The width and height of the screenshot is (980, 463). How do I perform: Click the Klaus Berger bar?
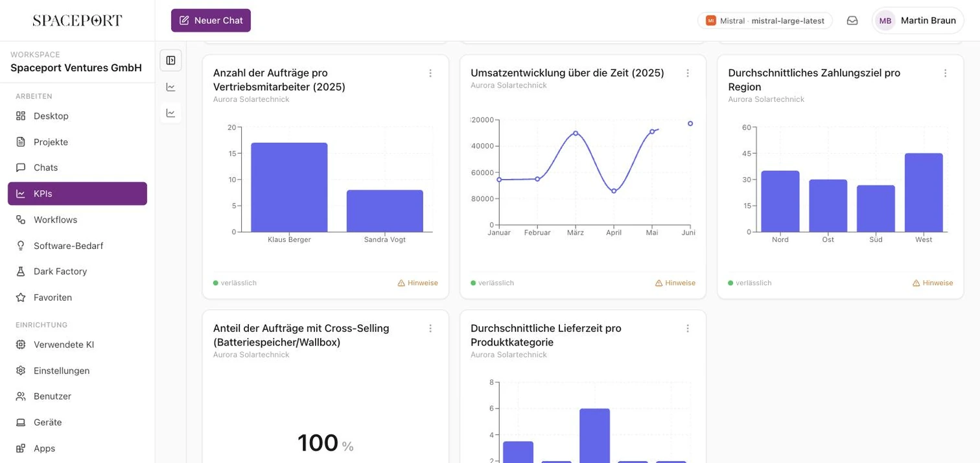click(x=289, y=187)
